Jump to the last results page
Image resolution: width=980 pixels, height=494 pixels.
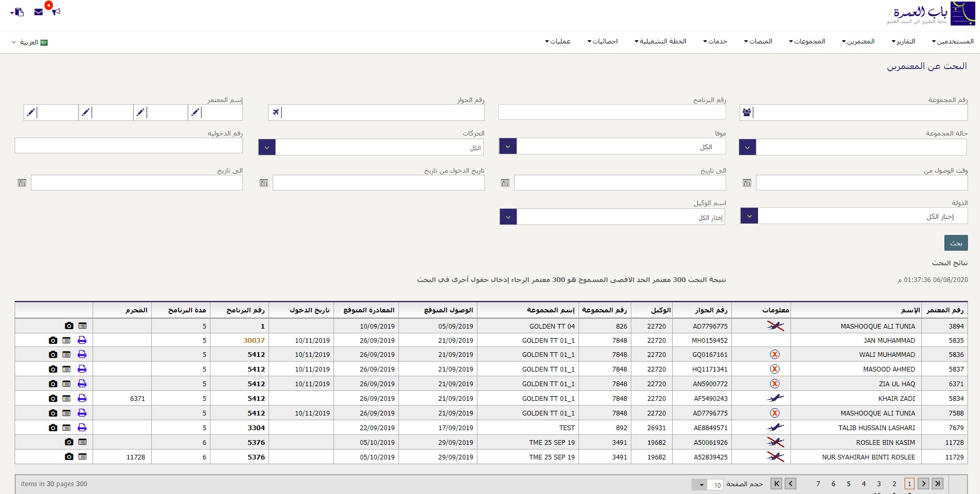777,484
